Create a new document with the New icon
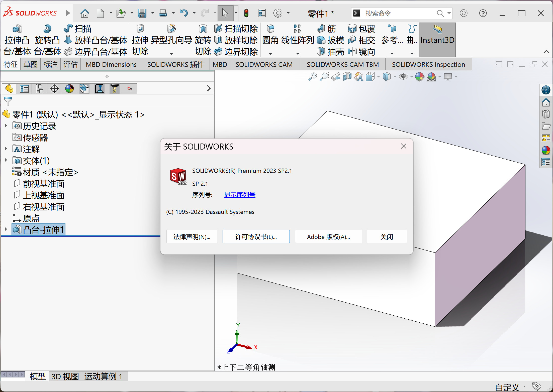This screenshot has height=392, width=553. coord(100,13)
